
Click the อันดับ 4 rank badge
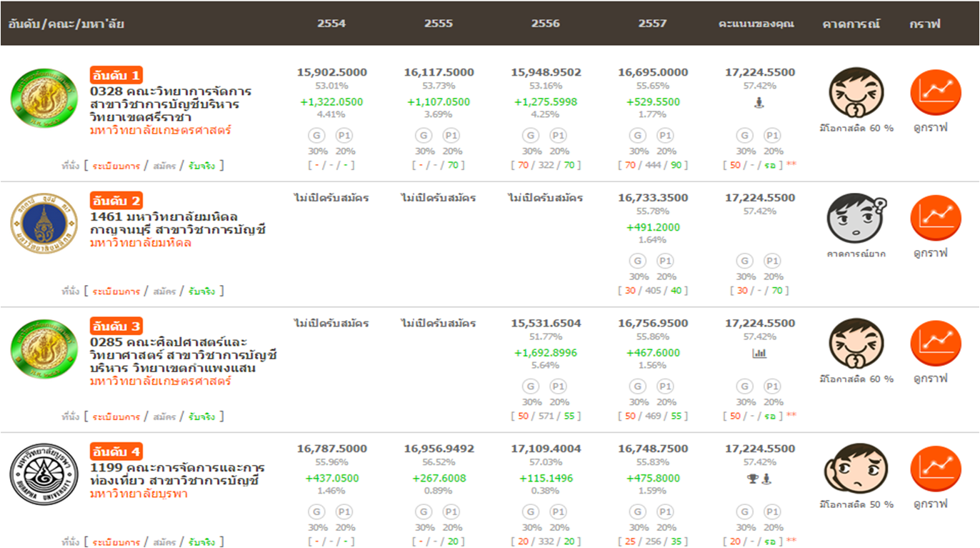116,452
